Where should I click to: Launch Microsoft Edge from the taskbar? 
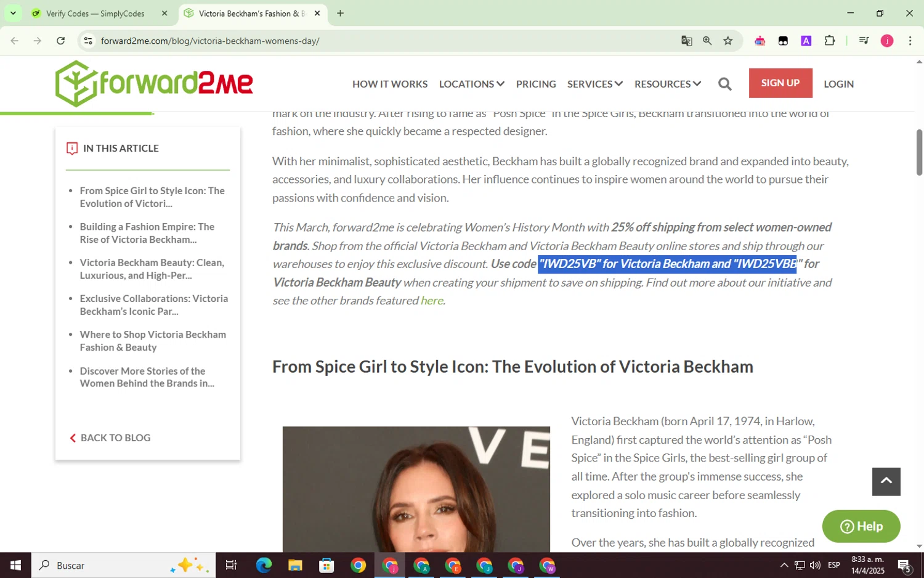click(264, 565)
